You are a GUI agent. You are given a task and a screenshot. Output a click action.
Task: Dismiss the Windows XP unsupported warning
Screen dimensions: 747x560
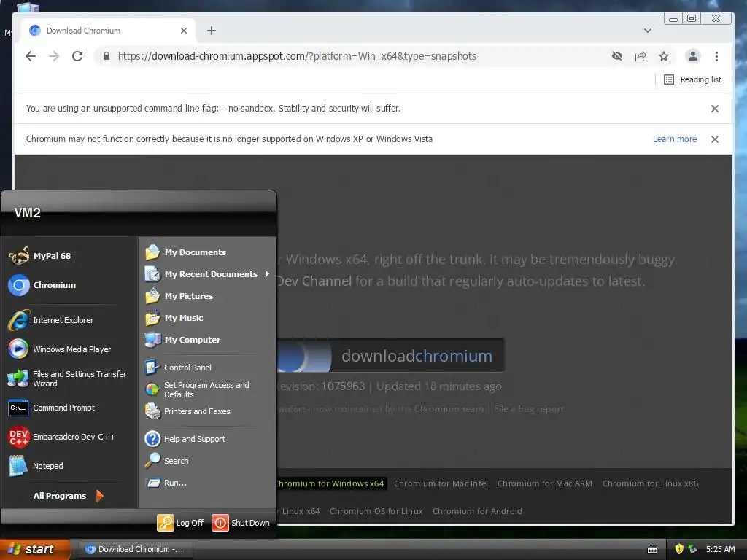715,139
